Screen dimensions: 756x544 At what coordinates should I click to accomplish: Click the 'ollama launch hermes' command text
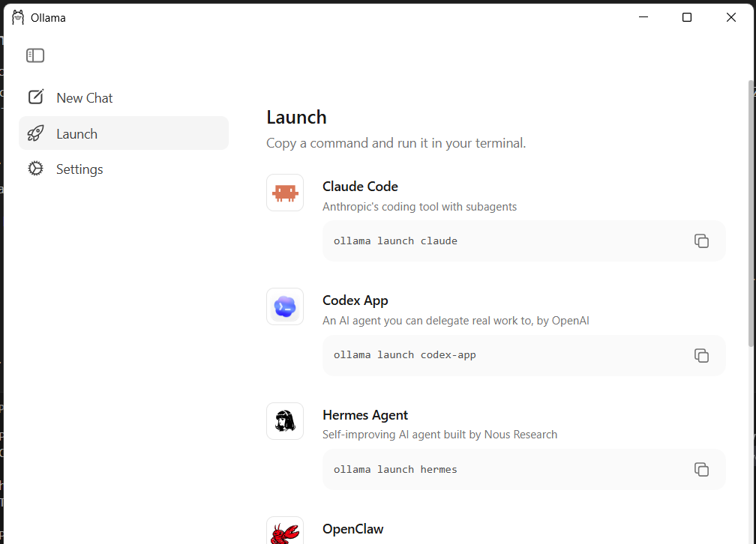coord(395,469)
